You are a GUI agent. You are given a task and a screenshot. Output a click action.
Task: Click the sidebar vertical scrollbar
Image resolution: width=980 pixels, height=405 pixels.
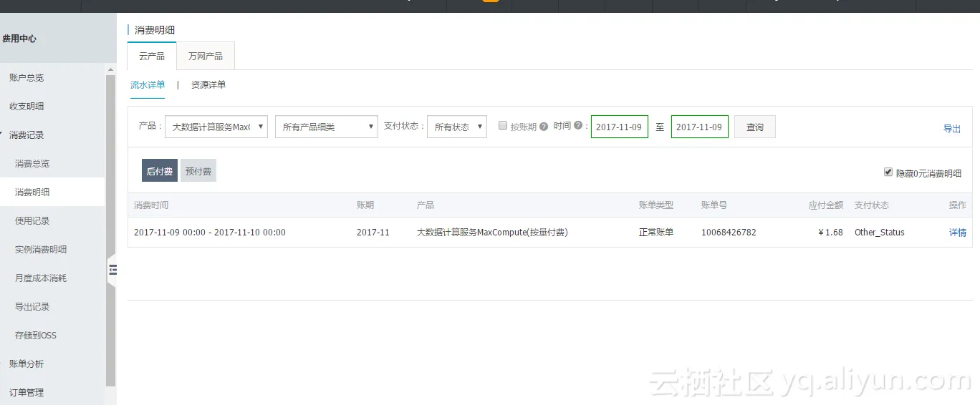[x=111, y=230]
